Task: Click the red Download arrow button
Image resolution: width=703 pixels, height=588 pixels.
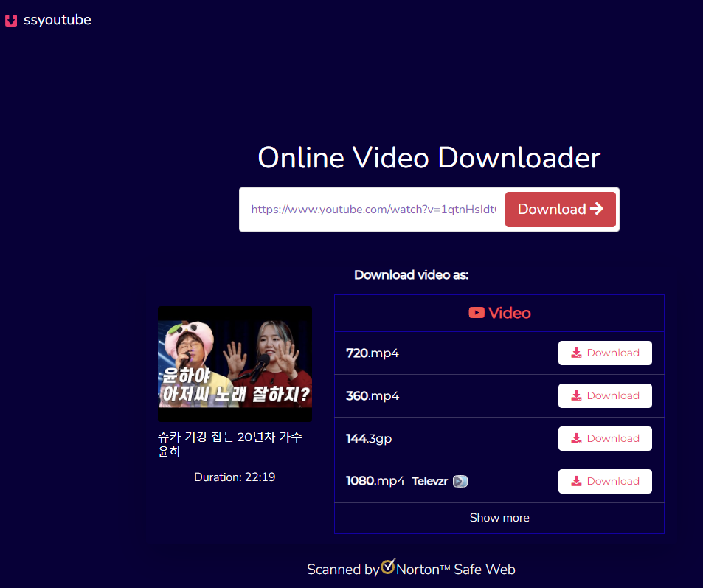Action: pyautogui.click(x=560, y=210)
